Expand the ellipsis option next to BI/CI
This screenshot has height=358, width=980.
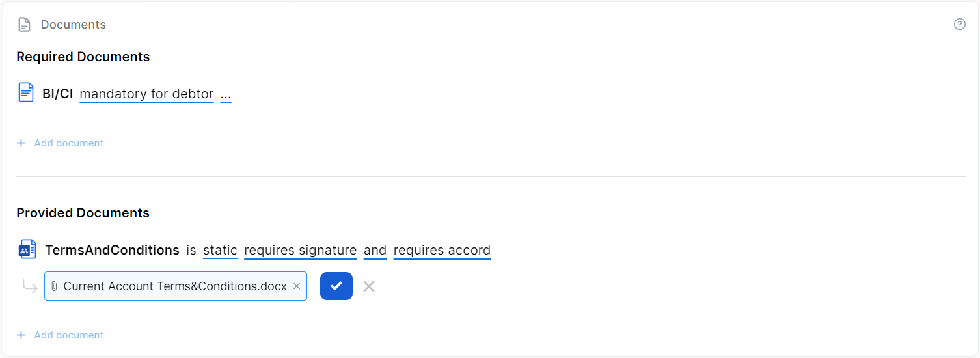point(226,94)
